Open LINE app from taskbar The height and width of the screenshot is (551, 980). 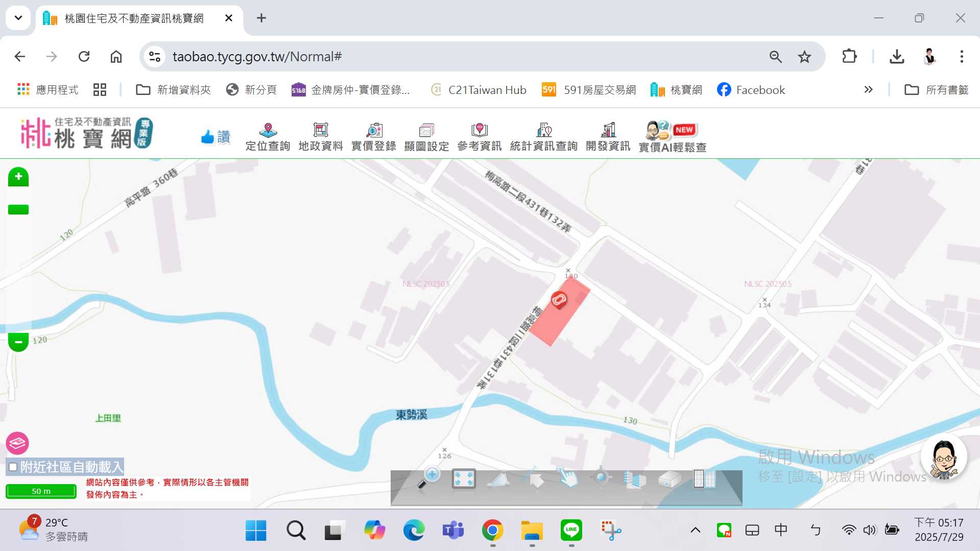click(x=571, y=530)
